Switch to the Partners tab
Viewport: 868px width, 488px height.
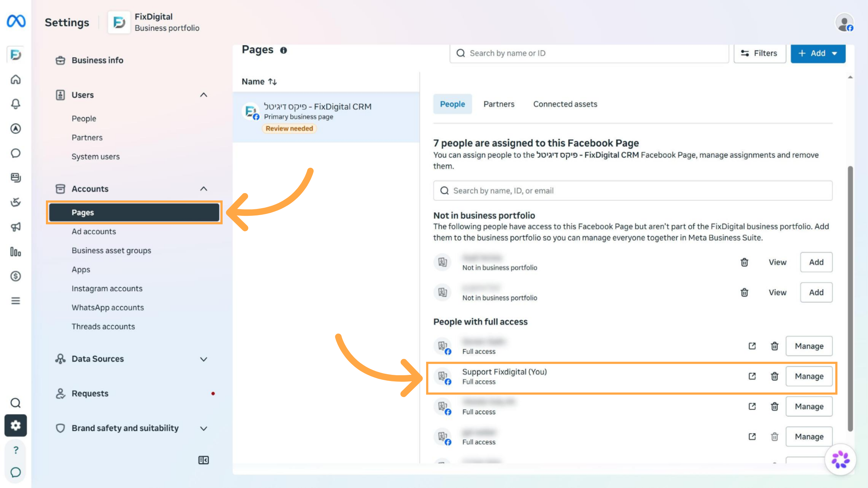click(x=499, y=104)
